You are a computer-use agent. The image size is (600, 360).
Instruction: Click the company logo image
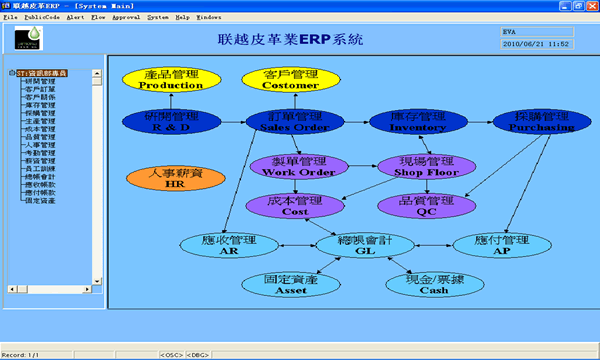(x=29, y=38)
